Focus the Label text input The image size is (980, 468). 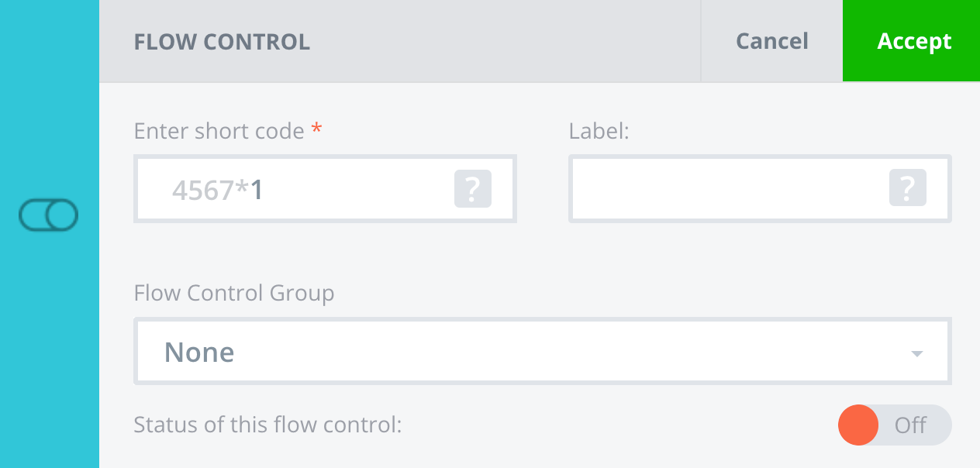point(729,189)
